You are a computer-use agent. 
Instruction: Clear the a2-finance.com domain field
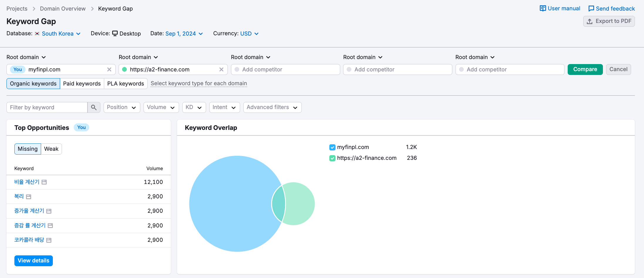pyautogui.click(x=221, y=70)
